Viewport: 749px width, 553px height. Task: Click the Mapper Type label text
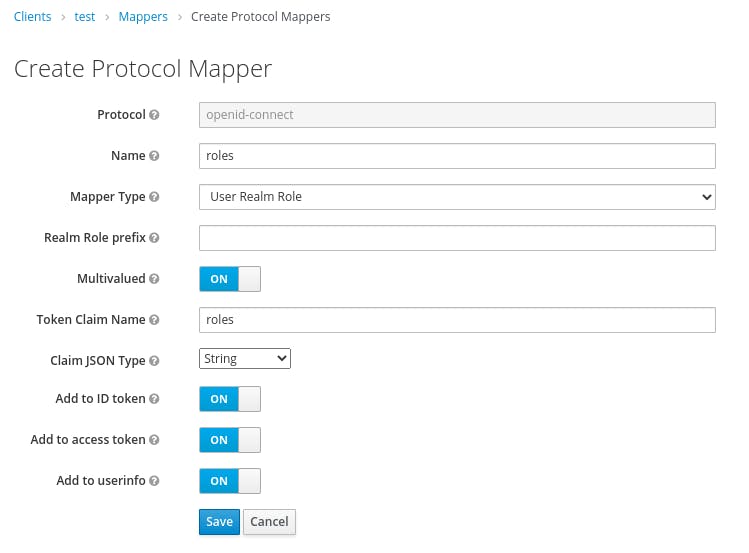pos(107,197)
